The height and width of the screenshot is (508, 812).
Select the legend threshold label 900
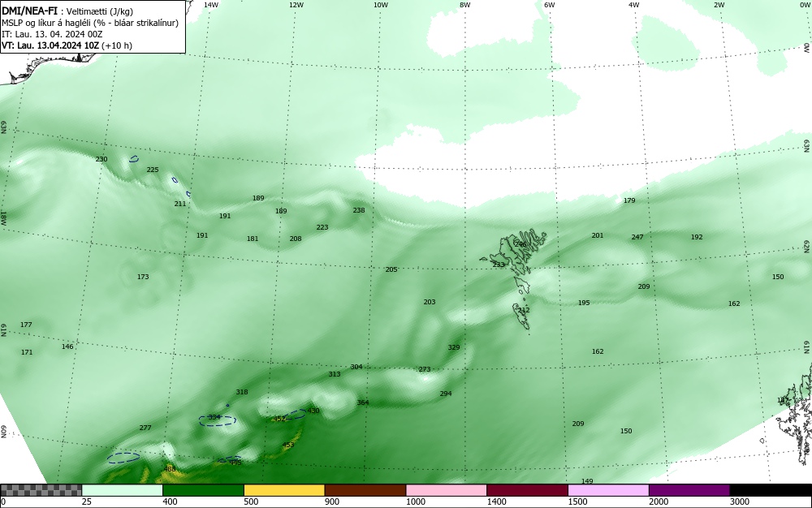[332, 502]
